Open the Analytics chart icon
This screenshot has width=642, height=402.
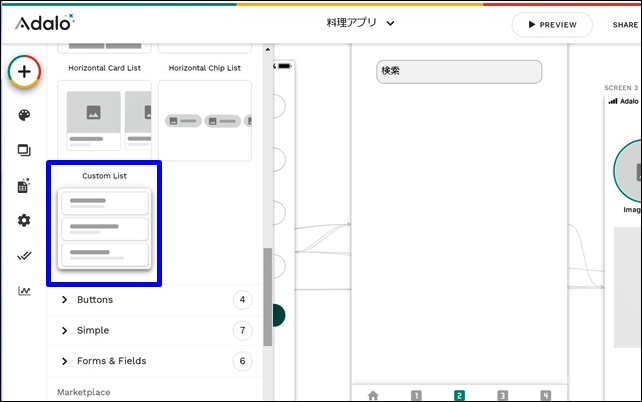(24, 291)
